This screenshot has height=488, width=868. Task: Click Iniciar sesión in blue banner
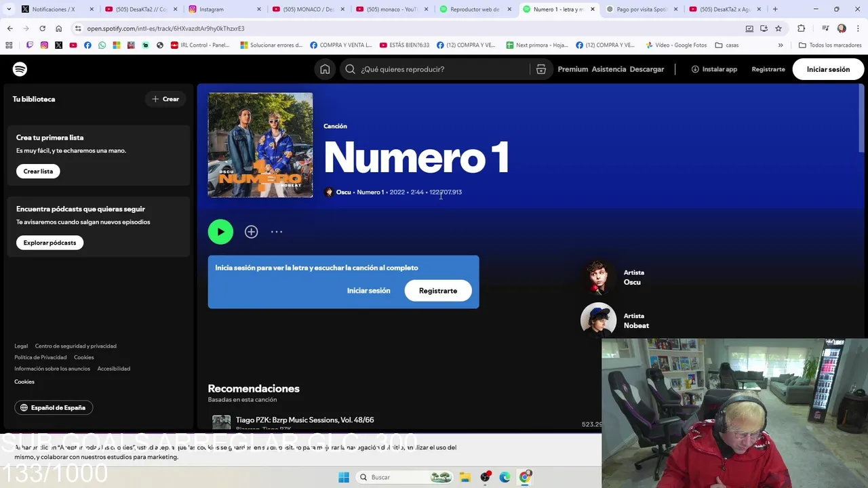pyautogui.click(x=368, y=291)
